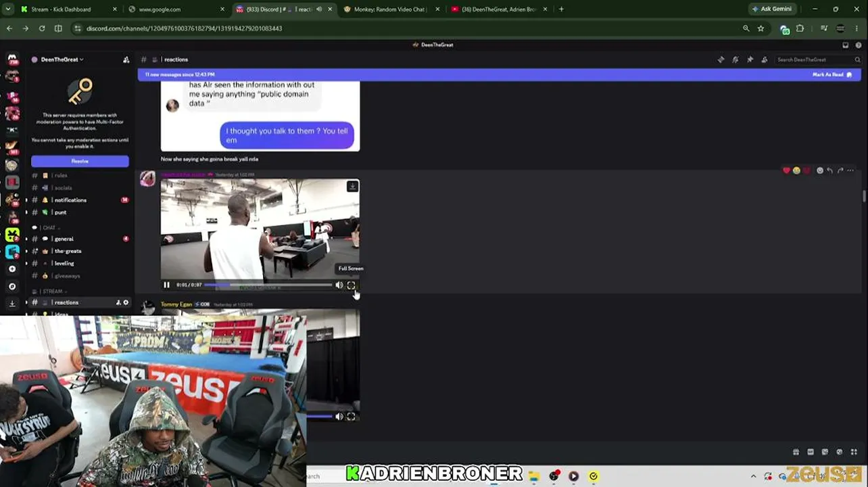
Task: Open Chrome zoom magnifier in address bar
Action: click(746, 28)
